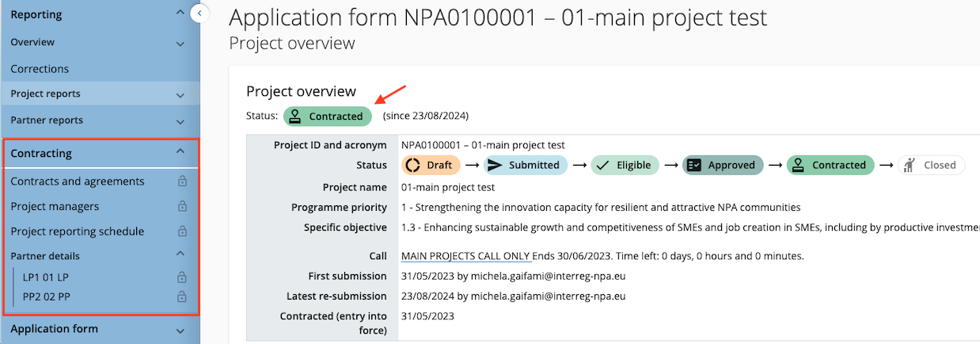Click the Closed status chip
This screenshot has height=344, width=980.
[x=931, y=166]
